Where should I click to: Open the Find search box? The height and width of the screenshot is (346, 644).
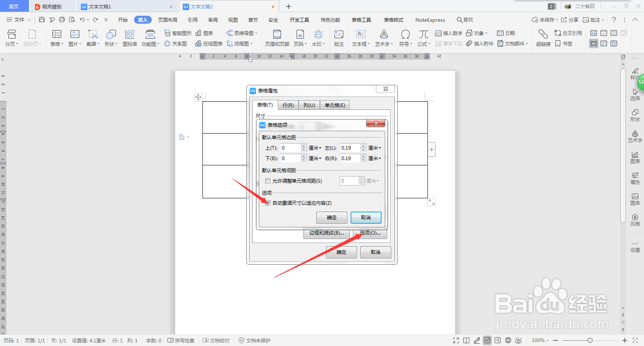pos(465,20)
